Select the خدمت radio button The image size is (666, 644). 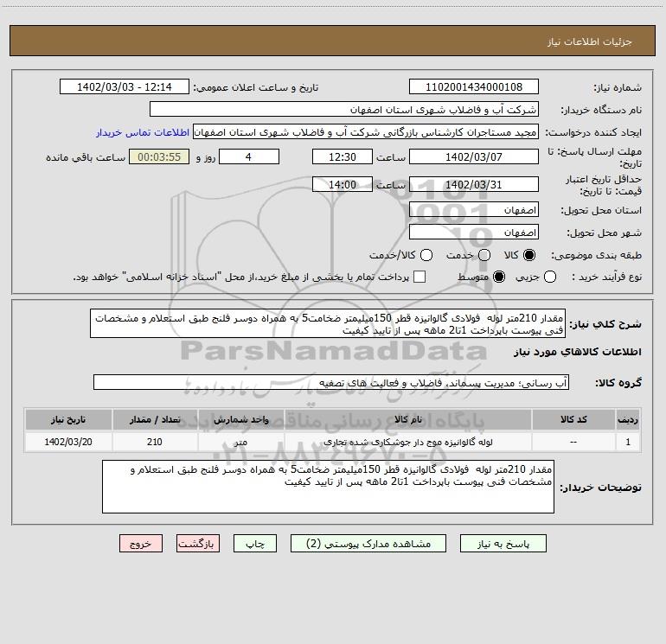[484, 255]
